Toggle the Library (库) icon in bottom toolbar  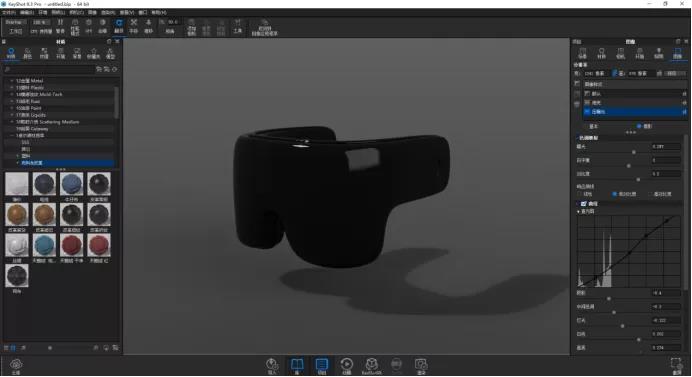tap(297, 366)
